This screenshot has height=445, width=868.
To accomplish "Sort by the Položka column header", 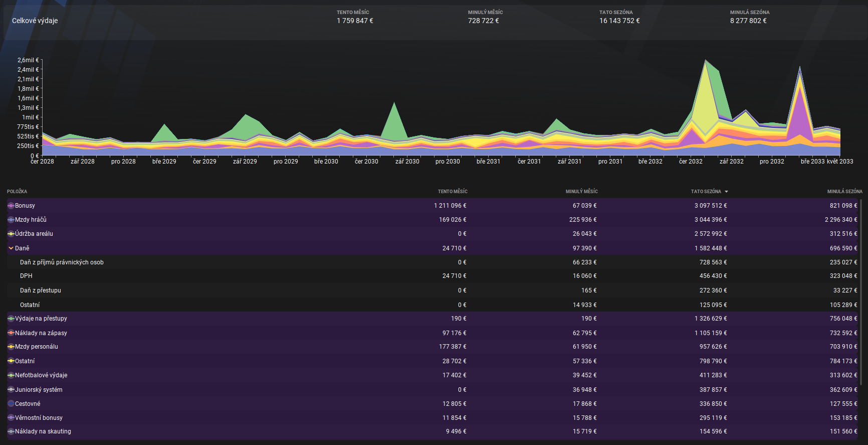I will (x=17, y=192).
